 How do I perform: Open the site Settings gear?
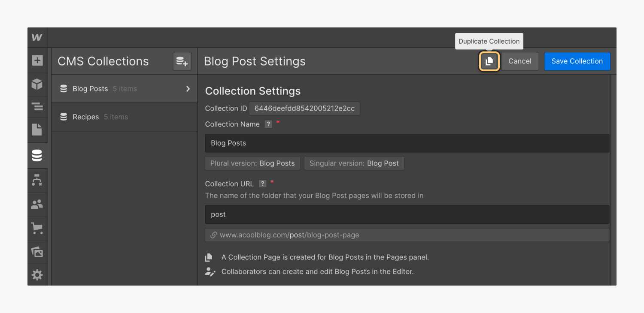[x=37, y=275]
